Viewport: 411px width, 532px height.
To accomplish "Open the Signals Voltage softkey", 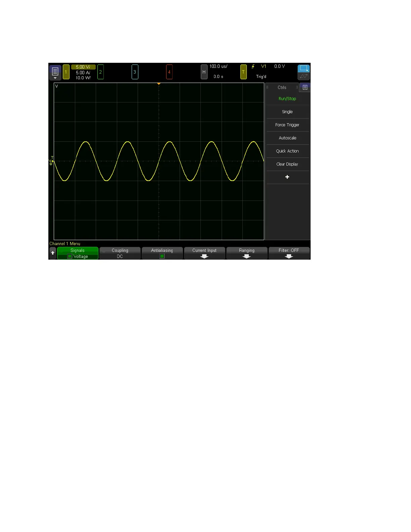I will click(78, 253).
